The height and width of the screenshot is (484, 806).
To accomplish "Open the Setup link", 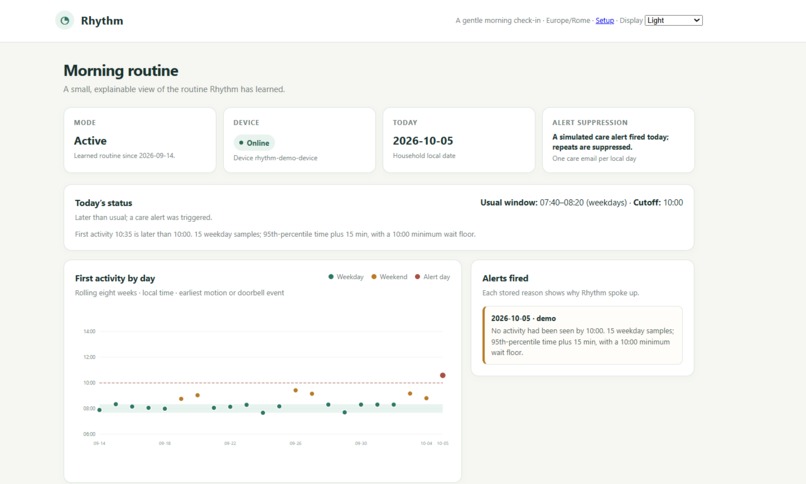I will click(604, 21).
